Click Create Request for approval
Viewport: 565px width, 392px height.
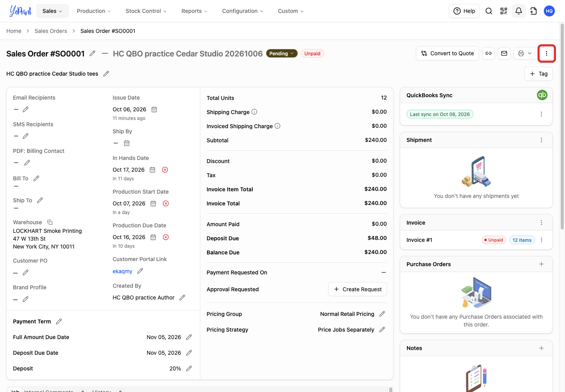(357, 289)
